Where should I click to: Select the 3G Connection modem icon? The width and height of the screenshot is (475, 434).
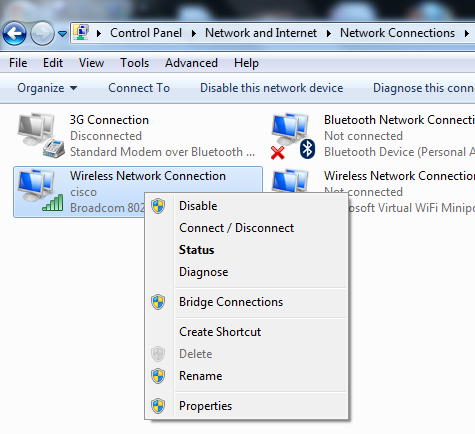(40, 136)
